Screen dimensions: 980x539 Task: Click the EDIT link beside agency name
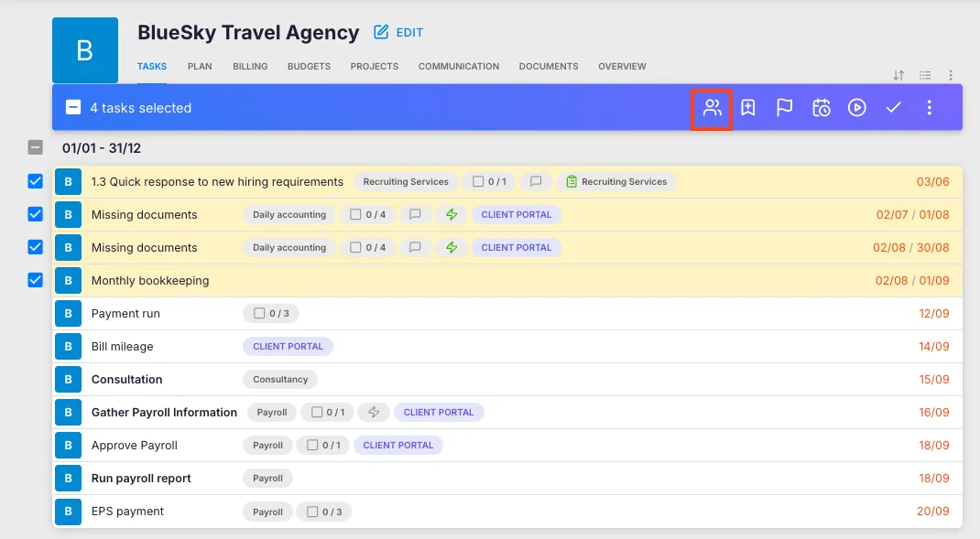(399, 33)
